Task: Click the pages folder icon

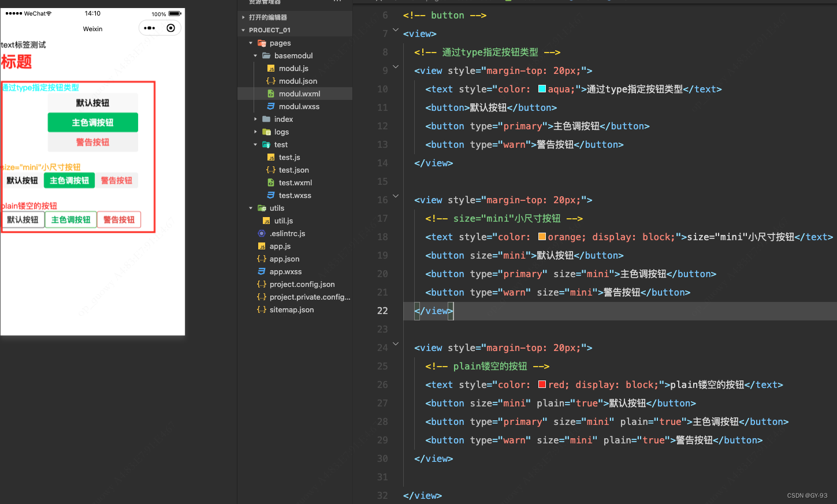Action: point(262,43)
